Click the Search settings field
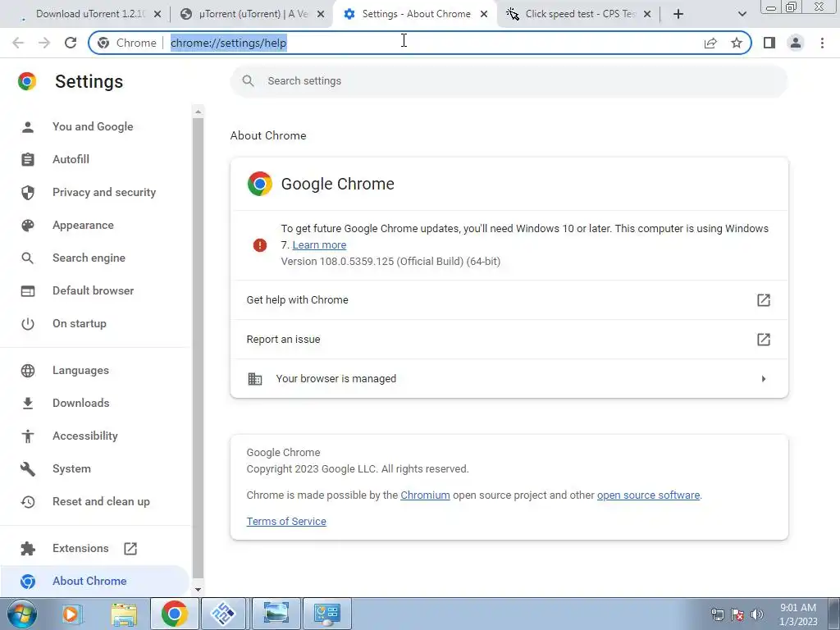This screenshot has width=840, height=630. click(509, 81)
